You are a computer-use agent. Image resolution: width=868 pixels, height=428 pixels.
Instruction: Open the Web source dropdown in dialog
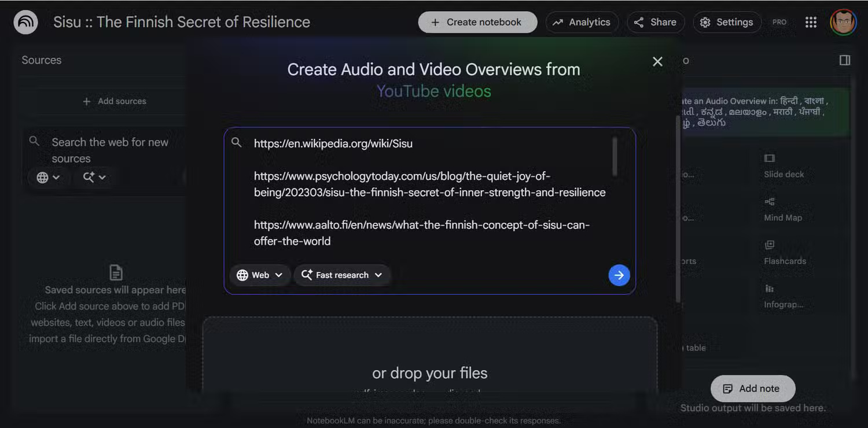click(259, 275)
